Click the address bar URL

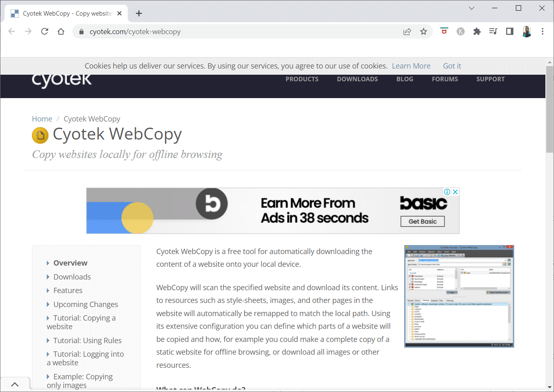[135, 32]
